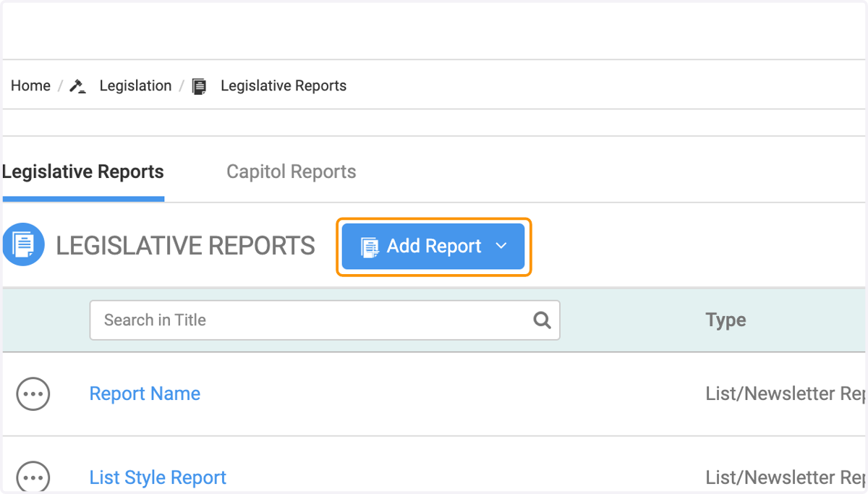
Task: Open the Report Name report link
Action: pyautogui.click(x=145, y=393)
